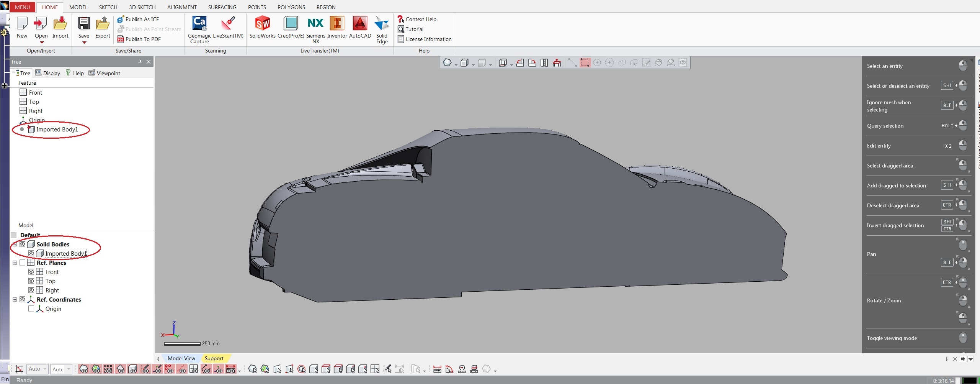Image resolution: width=980 pixels, height=384 pixels.
Task: Expand the Save dropdown arrow
Action: 84,43
